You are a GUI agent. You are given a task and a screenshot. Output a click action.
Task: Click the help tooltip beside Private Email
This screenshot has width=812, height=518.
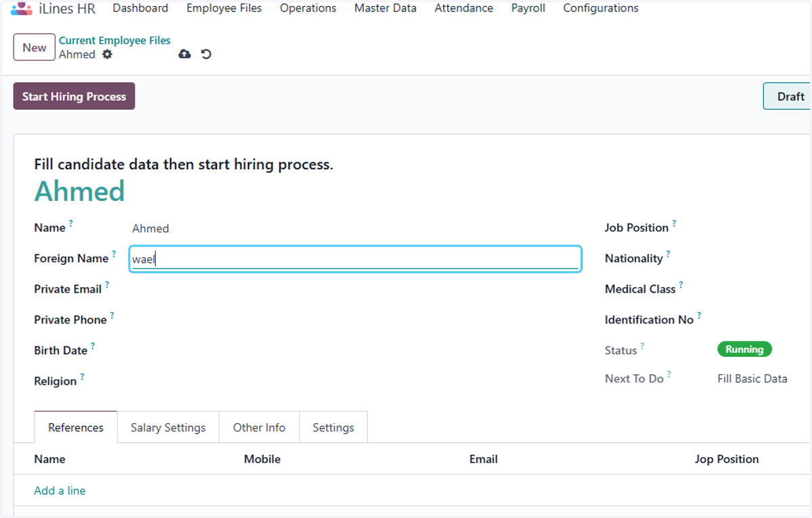pos(107,285)
